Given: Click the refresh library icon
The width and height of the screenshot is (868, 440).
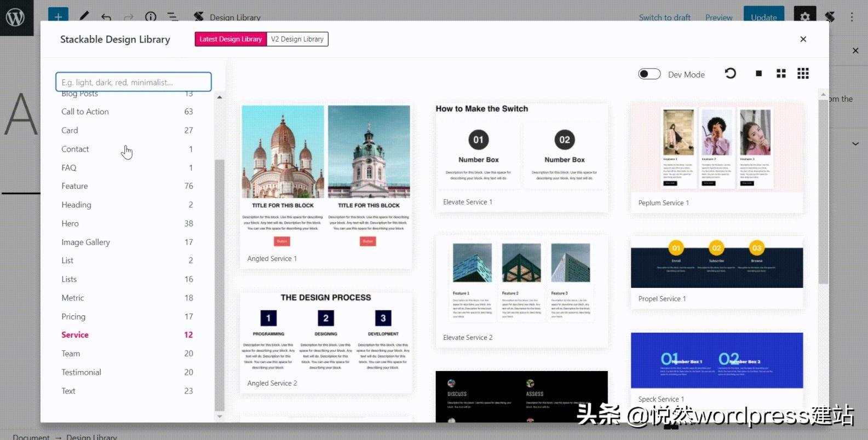Looking at the screenshot, I should [730, 73].
